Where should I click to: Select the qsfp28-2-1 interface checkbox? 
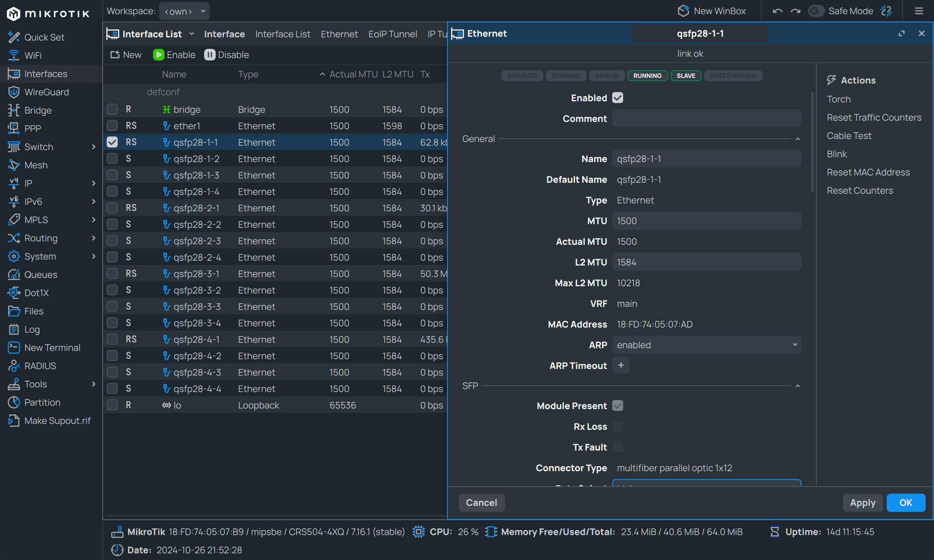tap(112, 207)
